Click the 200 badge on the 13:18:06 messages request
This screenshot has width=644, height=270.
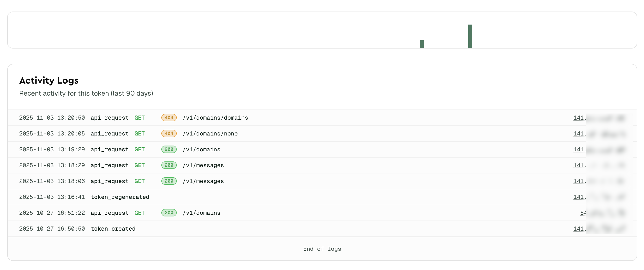coord(169,181)
